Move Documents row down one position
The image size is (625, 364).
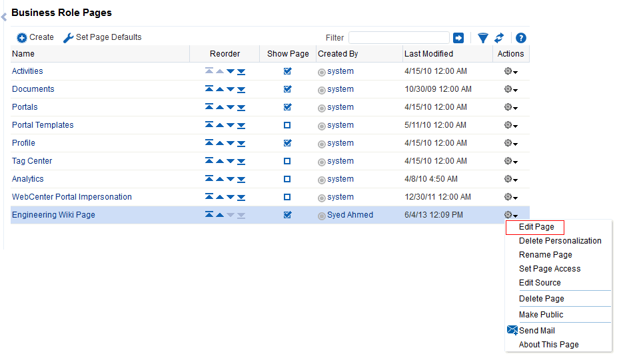(x=231, y=89)
